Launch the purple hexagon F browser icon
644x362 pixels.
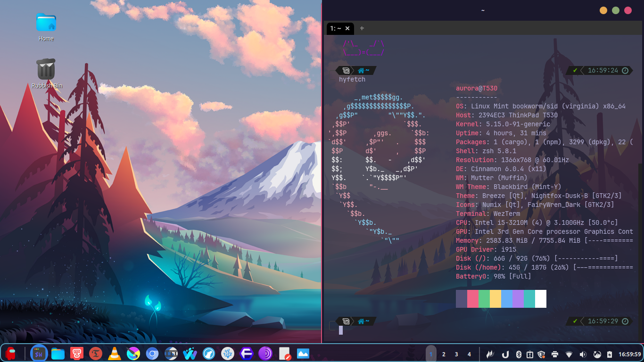click(247, 353)
